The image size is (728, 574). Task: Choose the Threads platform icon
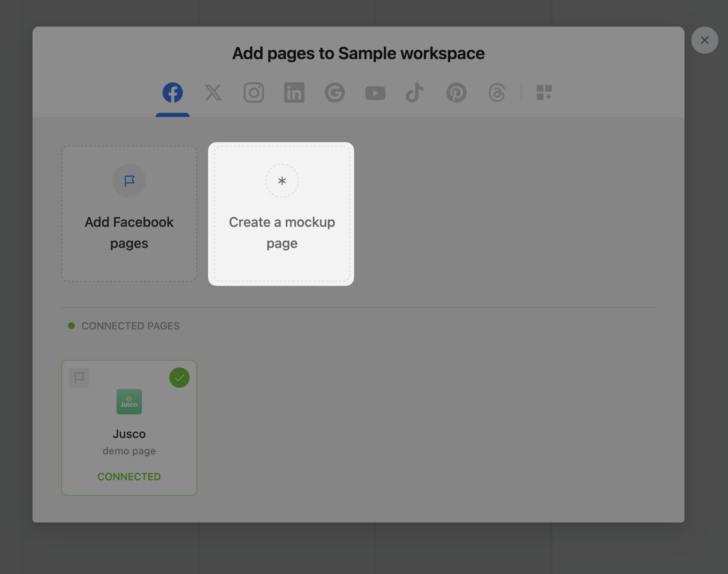pos(497,92)
